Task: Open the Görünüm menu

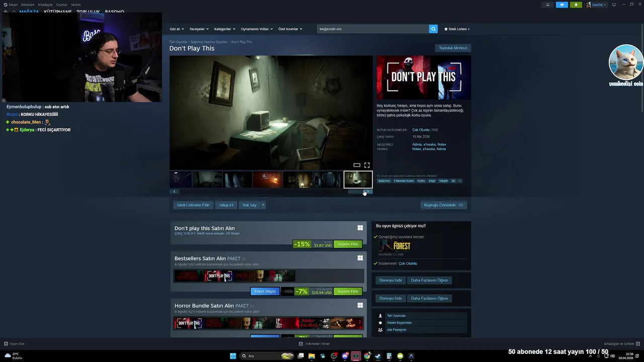Action: [x=28, y=5]
